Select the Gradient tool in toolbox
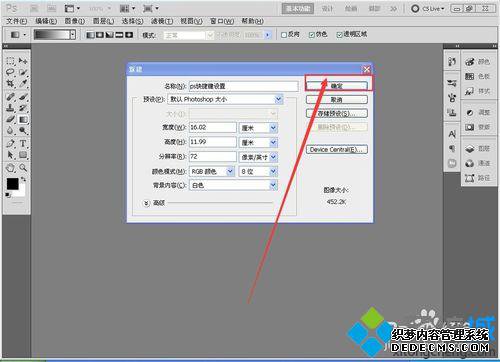500x362 pixels. pyautogui.click(x=23, y=119)
